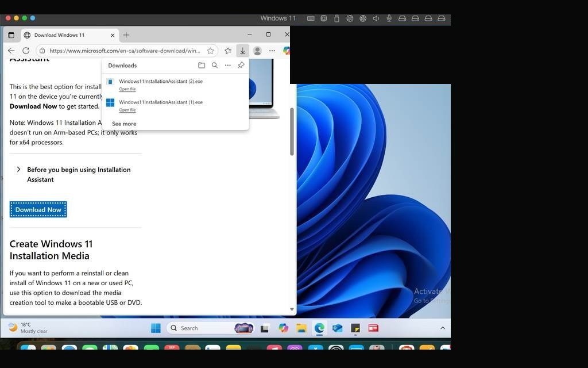This screenshot has height=368, width=588.
Task: Close the Download Windows 11 tab
Action: 113,35
